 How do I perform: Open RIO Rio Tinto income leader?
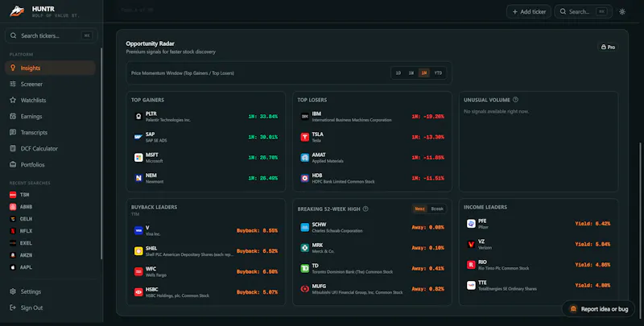coord(539,265)
